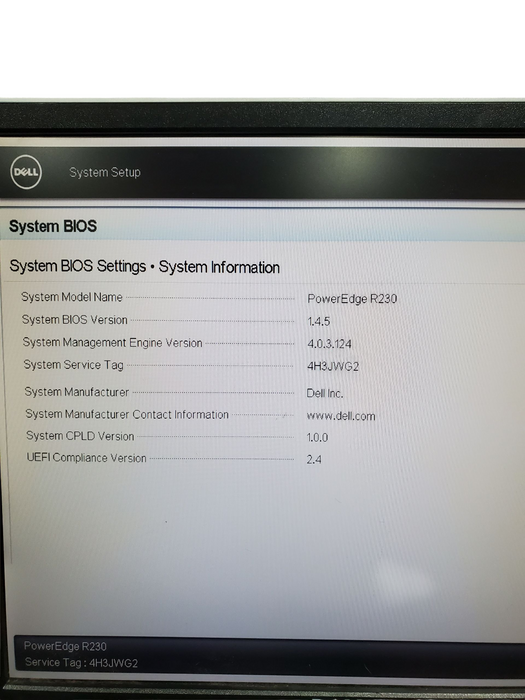525x700 pixels.
Task: Click PowerEdge R230 in bottom status bar
Action: pyautogui.click(x=65, y=646)
